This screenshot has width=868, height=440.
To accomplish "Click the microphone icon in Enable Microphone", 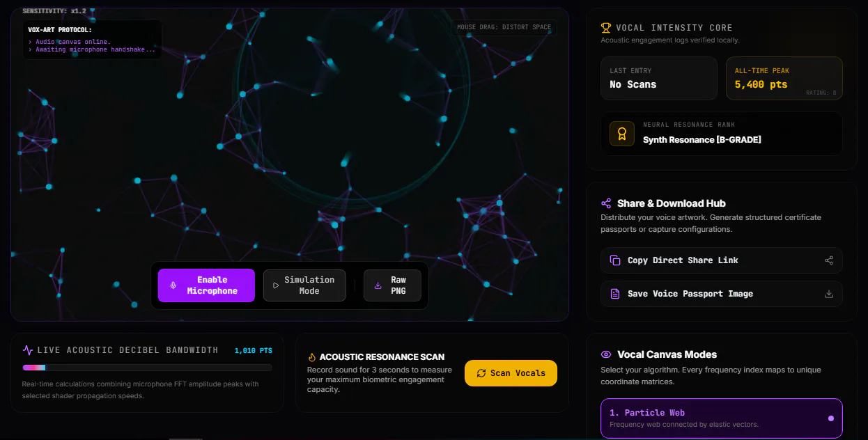I will click(x=173, y=285).
